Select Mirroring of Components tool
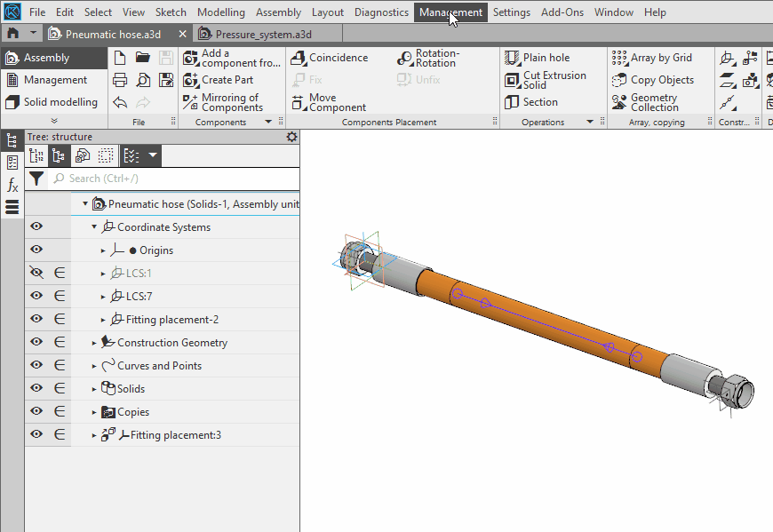 [x=190, y=102]
